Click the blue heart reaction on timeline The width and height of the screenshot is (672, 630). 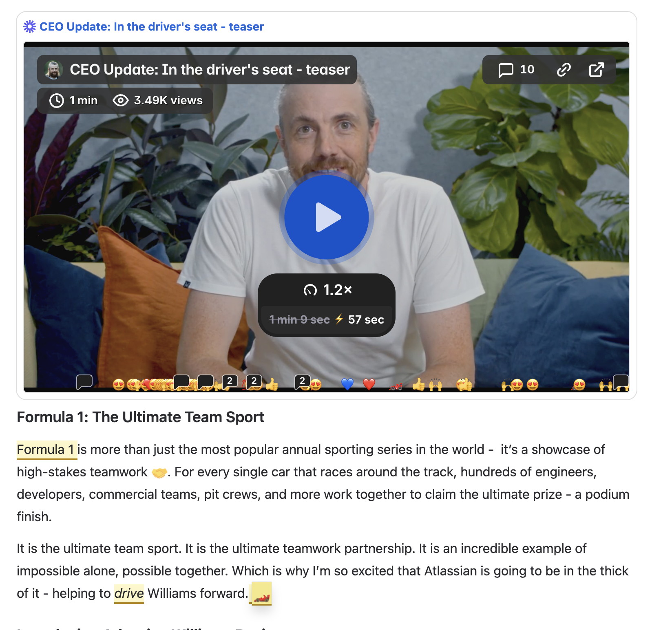coord(347,384)
